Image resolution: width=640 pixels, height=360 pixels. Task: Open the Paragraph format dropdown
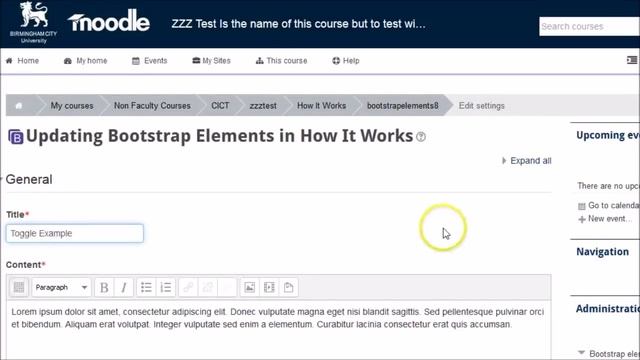click(x=61, y=287)
